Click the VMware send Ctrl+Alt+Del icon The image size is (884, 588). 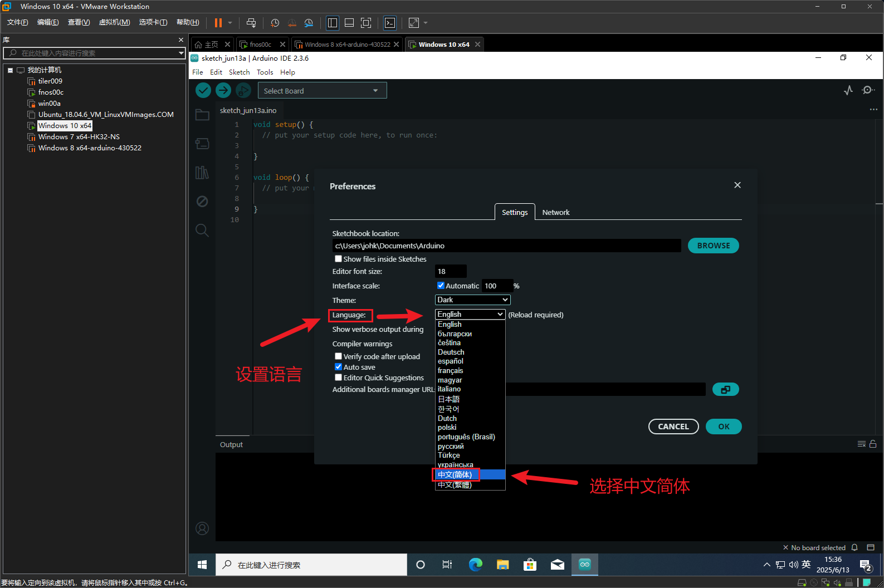pos(251,23)
